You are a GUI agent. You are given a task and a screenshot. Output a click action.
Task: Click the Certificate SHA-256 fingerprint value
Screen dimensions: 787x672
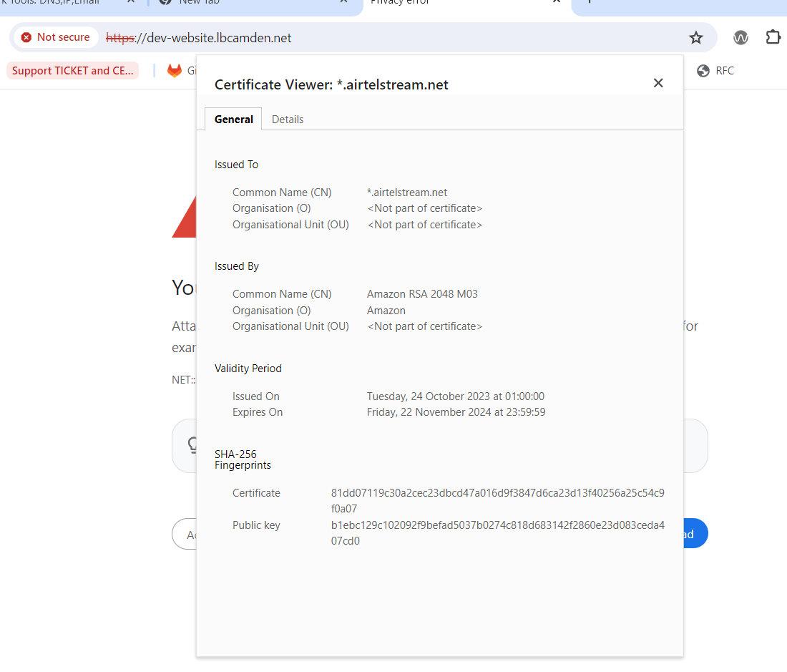(497, 501)
